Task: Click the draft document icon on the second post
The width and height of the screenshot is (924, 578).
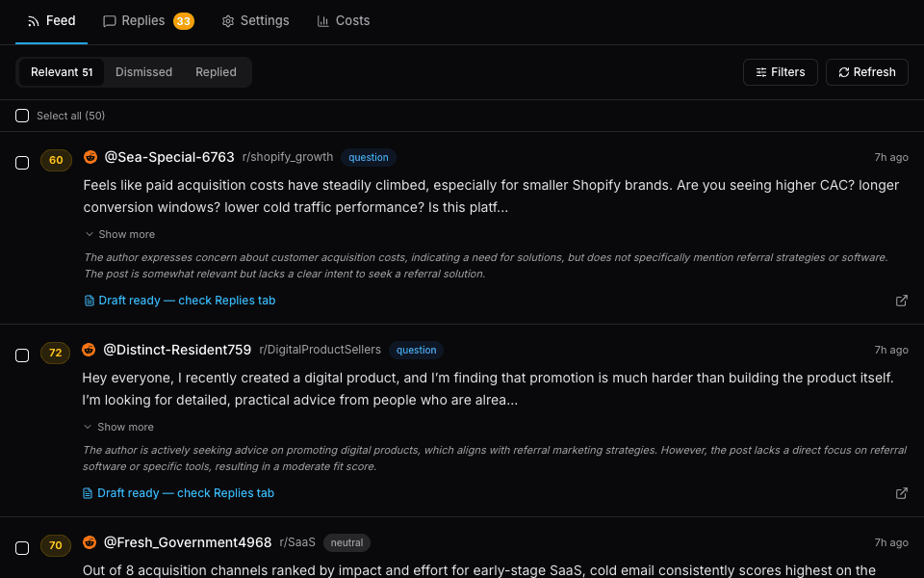Action: click(x=88, y=493)
